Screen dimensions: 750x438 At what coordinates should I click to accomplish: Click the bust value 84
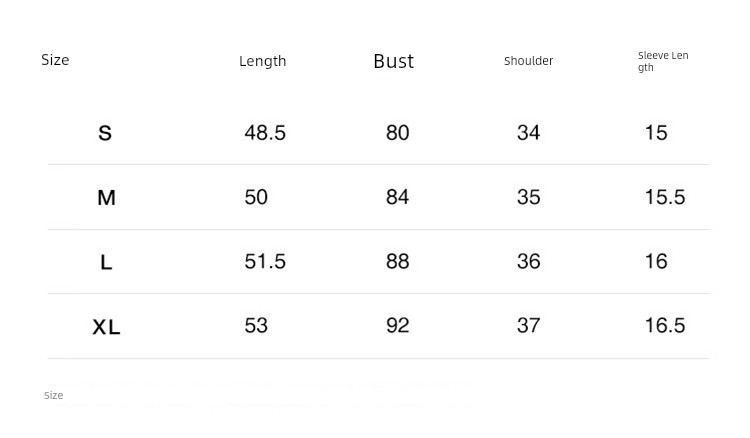pyautogui.click(x=397, y=197)
